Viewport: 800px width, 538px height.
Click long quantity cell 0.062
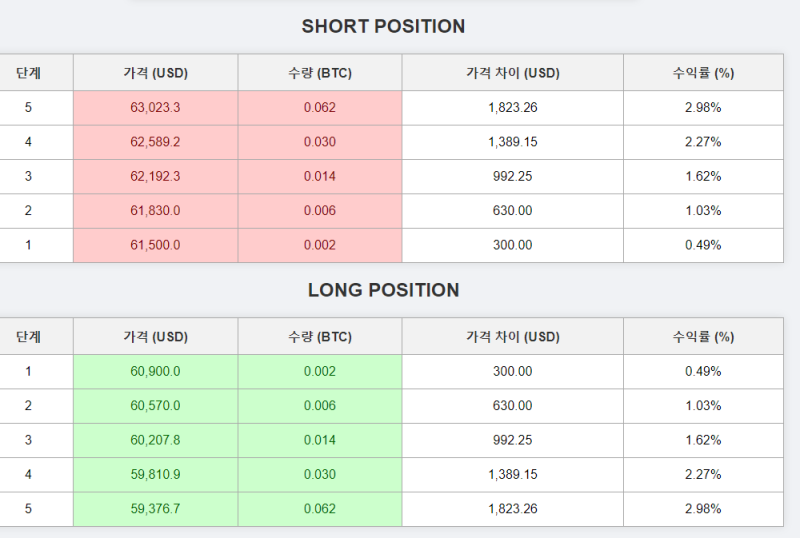click(x=320, y=509)
